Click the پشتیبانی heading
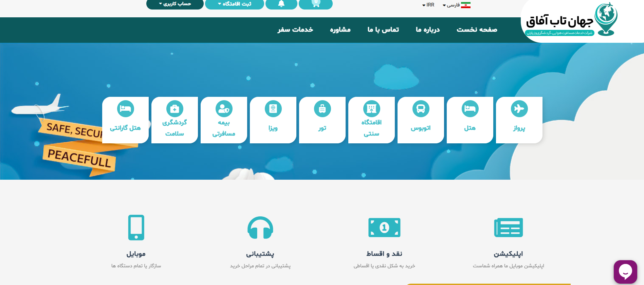 pos(260,254)
